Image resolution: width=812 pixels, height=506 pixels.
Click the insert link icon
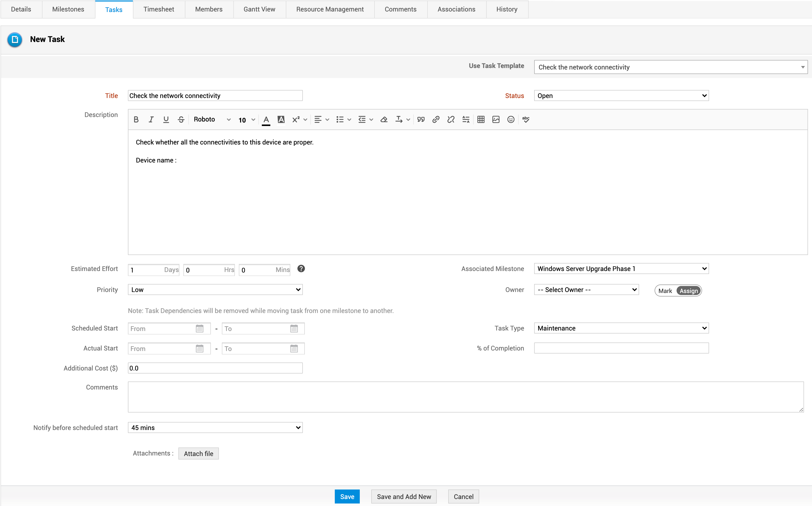pos(435,119)
